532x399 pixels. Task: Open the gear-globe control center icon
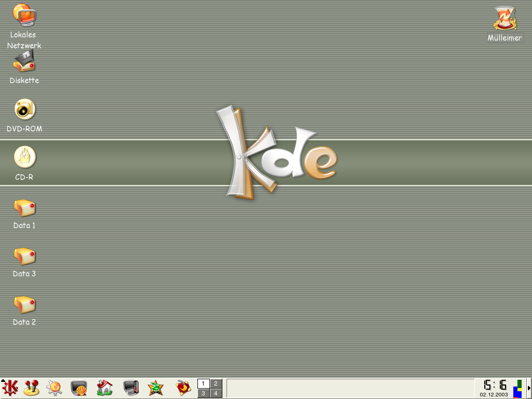[54, 388]
